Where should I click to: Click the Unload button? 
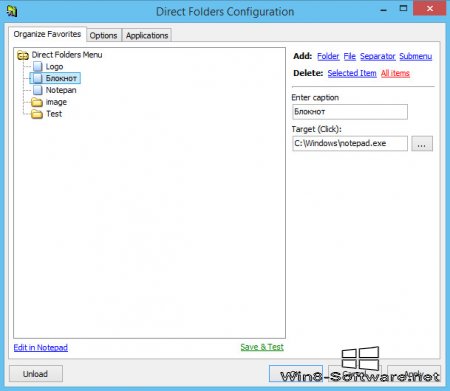(x=36, y=374)
